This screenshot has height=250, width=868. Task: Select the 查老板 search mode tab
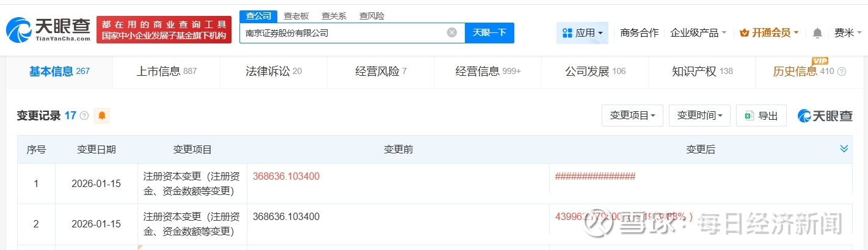(x=296, y=16)
